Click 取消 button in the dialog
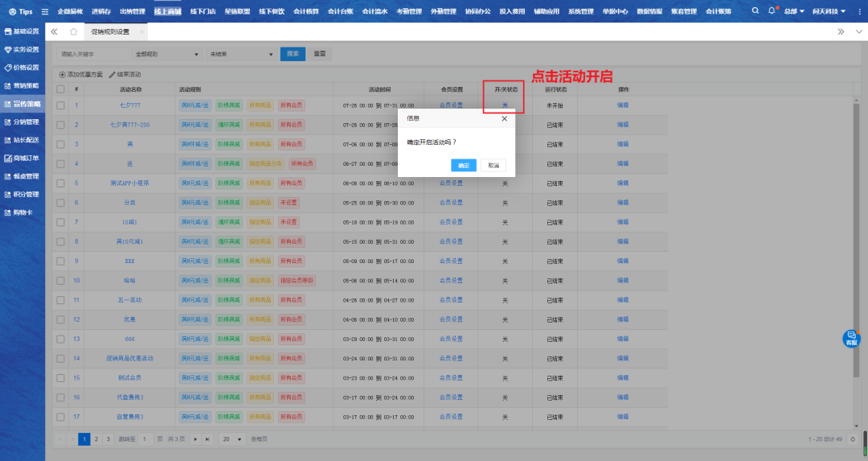 point(493,165)
